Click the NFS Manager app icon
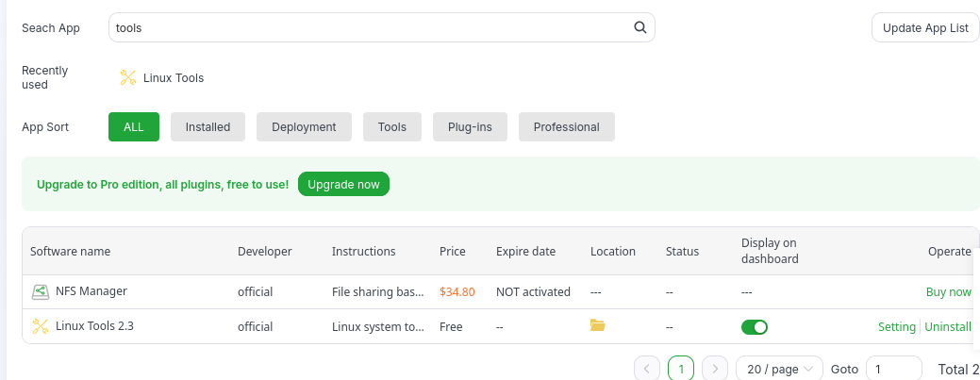This screenshot has height=380, width=980. pos(41,292)
